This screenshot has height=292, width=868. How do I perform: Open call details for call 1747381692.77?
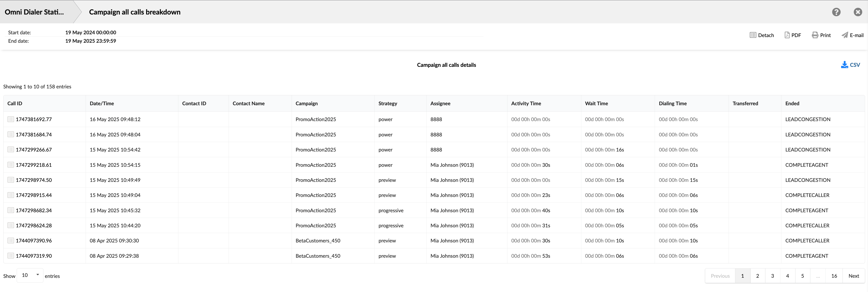pyautogui.click(x=10, y=119)
